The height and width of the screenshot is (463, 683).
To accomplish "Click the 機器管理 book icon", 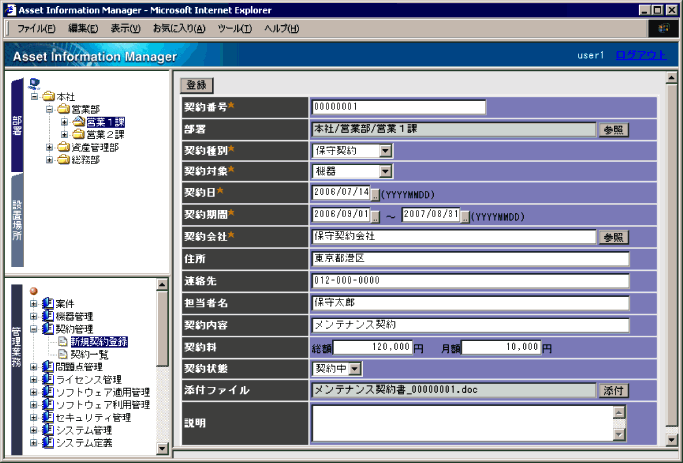I will pyautogui.click(x=48, y=315).
